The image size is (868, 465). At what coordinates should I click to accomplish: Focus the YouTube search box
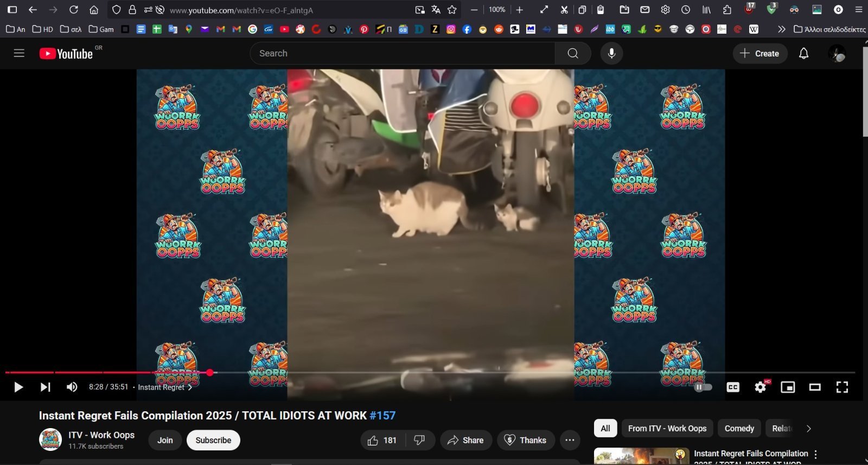click(x=403, y=53)
